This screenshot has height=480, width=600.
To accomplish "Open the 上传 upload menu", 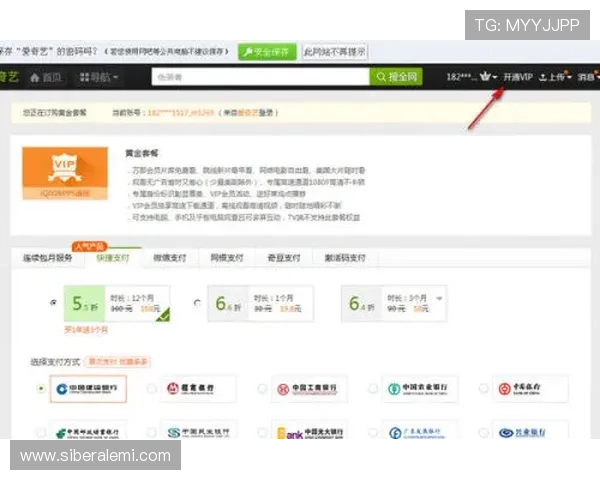I will coord(555,77).
